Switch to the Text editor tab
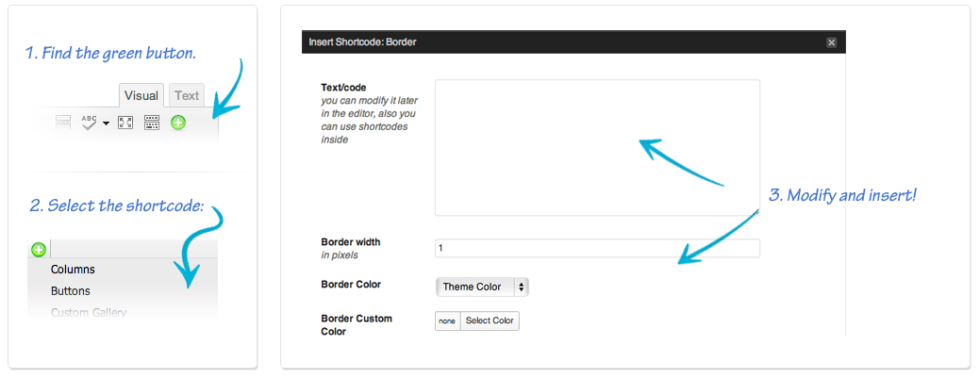Image resolution: width=980 pixels, height=378 pixels. click(x=186, y=95)
